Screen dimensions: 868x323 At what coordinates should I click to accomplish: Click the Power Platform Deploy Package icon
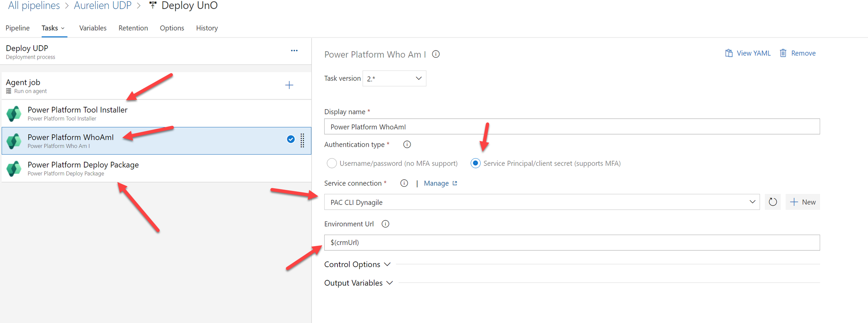pyautogui.click(x=14, y=169)
